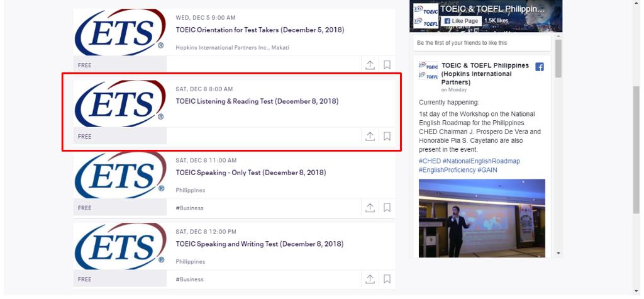Open the #GAIN hashtag

tap(487, 170)
